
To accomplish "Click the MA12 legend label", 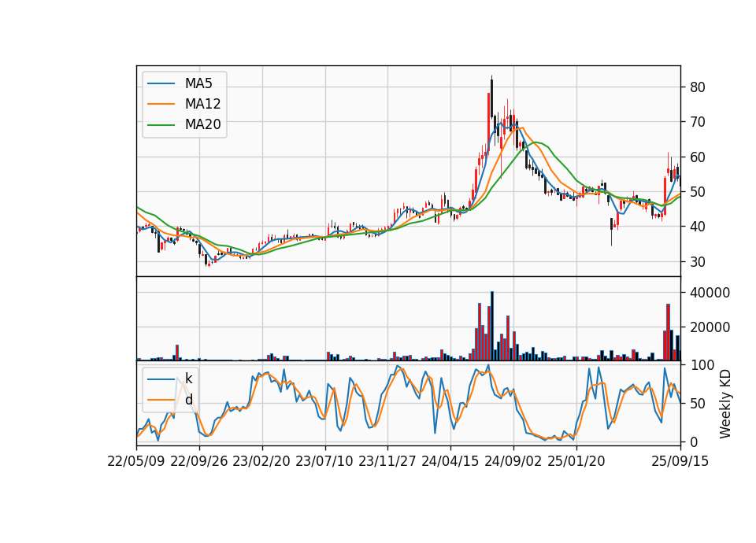I will coord(203,104).
